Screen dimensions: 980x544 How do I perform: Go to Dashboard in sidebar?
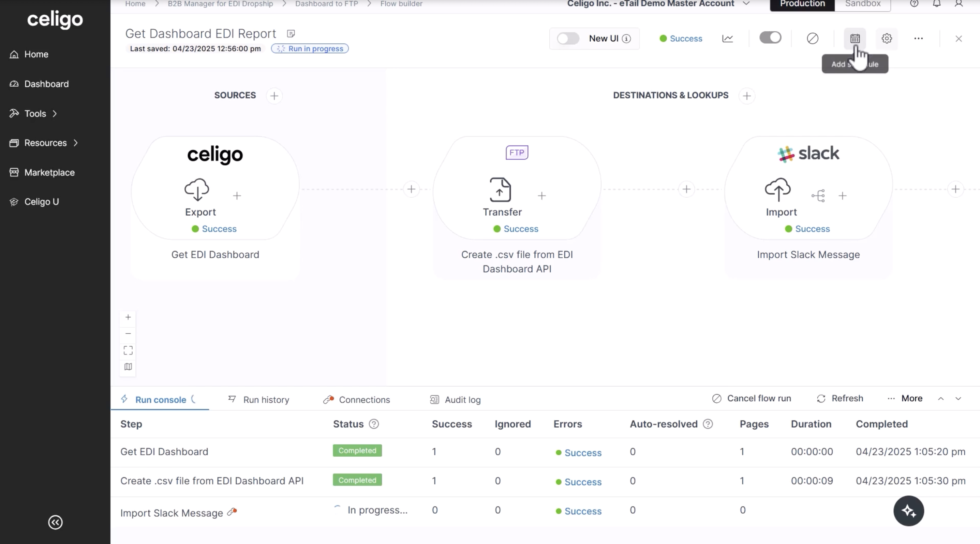pyautogui.click(x=39, y=84)
